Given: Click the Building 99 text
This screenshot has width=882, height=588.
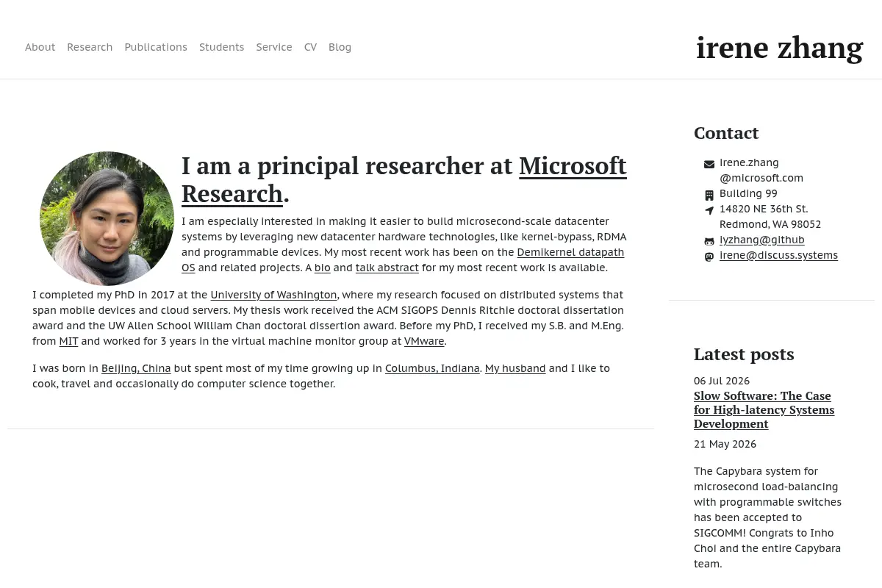Looking at the screenshot, I should (x=748, y=193).
